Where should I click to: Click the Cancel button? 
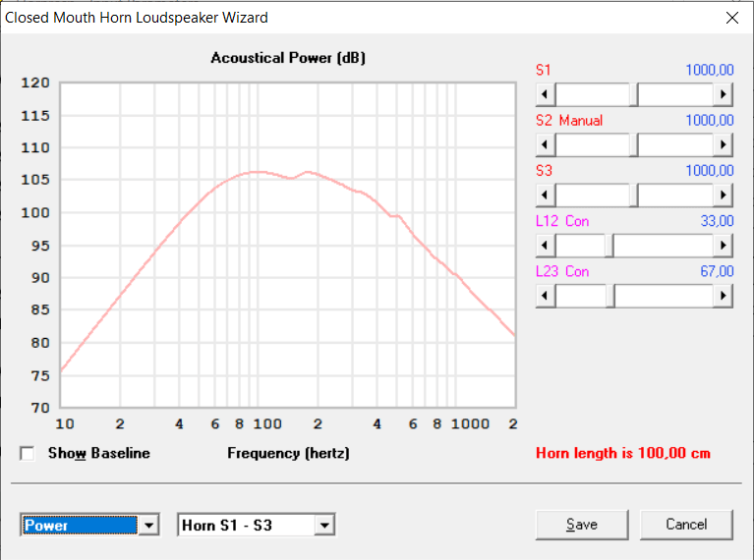[x=686, y=525]
